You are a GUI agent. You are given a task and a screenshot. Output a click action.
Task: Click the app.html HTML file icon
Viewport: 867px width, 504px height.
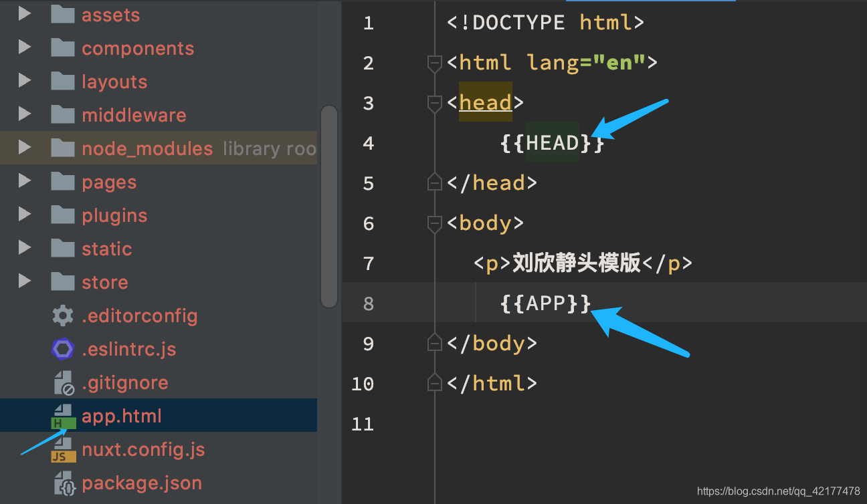[x=63, y=417]
